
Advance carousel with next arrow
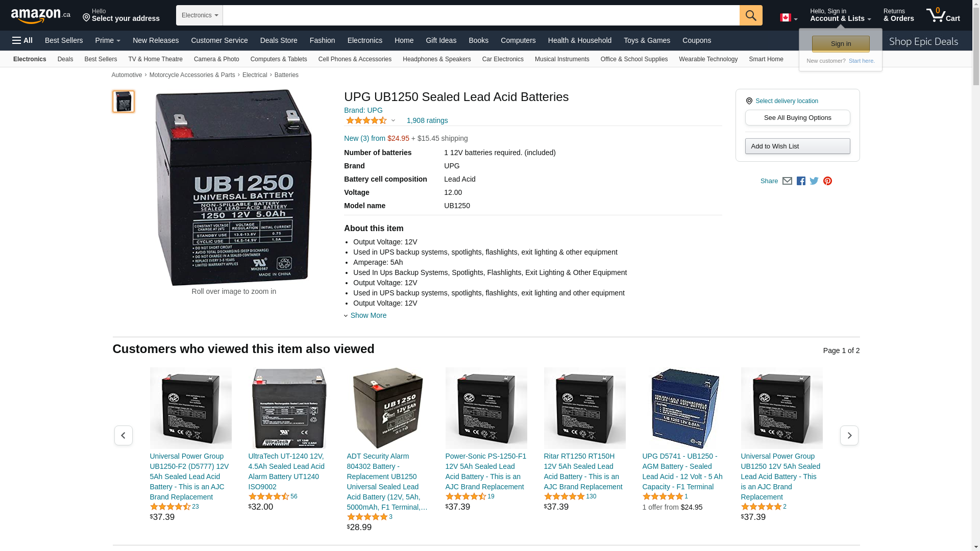click(849, 435)
